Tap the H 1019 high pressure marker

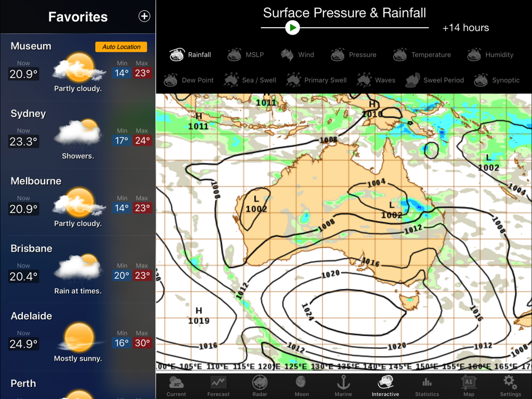pos(199,315)
